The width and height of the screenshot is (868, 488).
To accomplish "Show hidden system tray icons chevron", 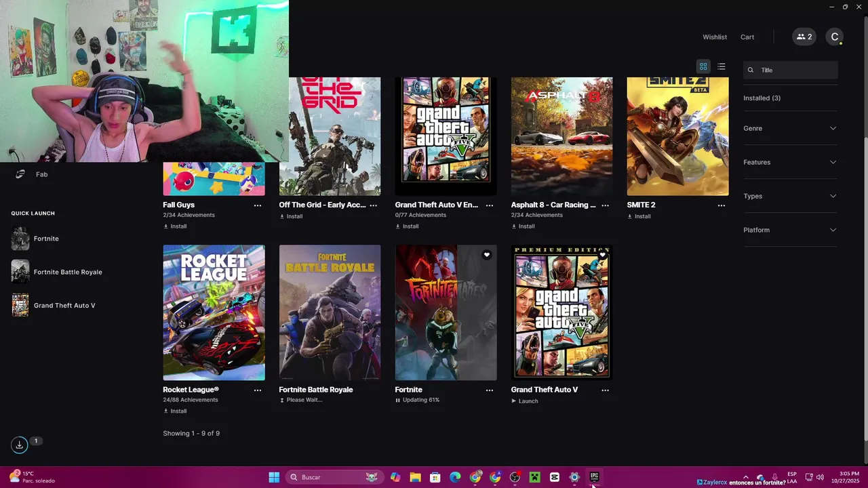I will tap(746, 477).
